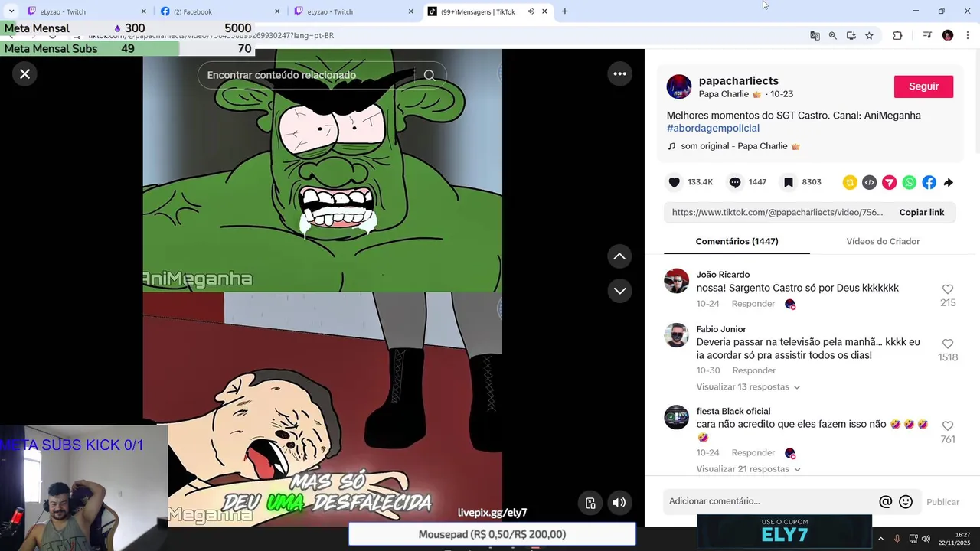The height and width of the screenshot is (551, 980).
Task: Open the network icon in system tray
Action: [x=913, y=539]
